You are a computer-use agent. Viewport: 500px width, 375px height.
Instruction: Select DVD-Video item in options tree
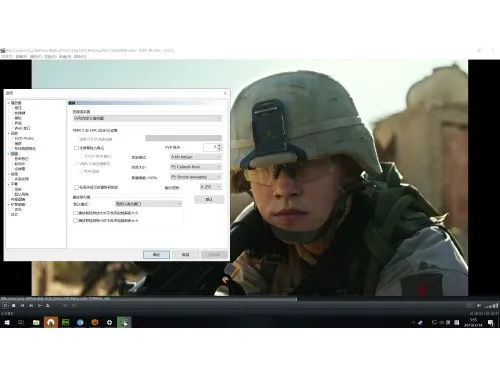tap(24, 138)
